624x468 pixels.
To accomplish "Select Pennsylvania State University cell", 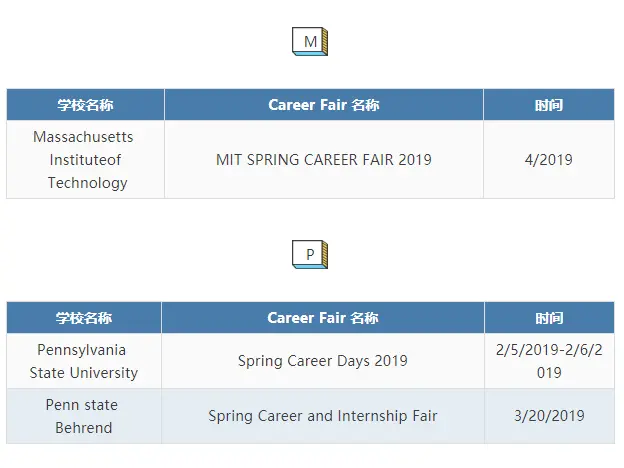I will (84, 361).
